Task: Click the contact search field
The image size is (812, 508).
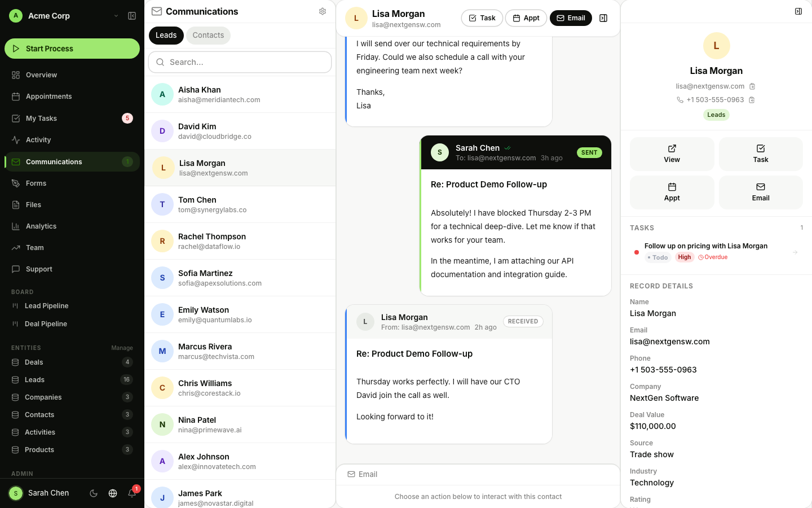Action: point(240,62)
